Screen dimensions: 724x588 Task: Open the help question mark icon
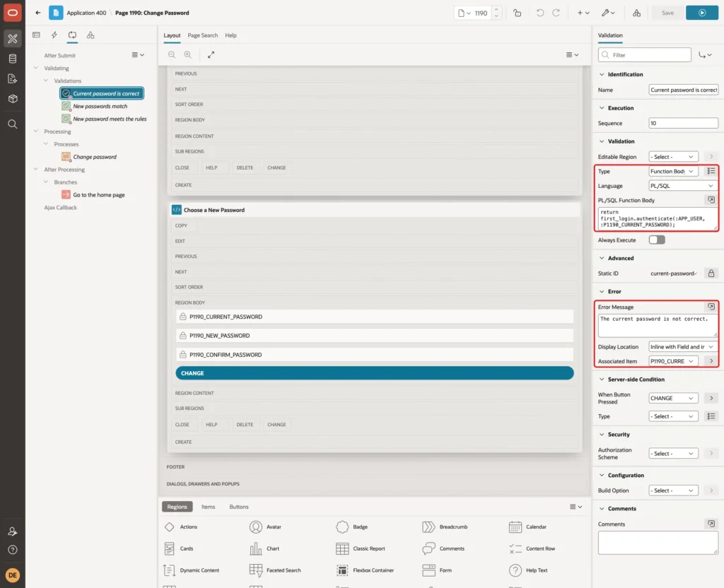[13, 550]
